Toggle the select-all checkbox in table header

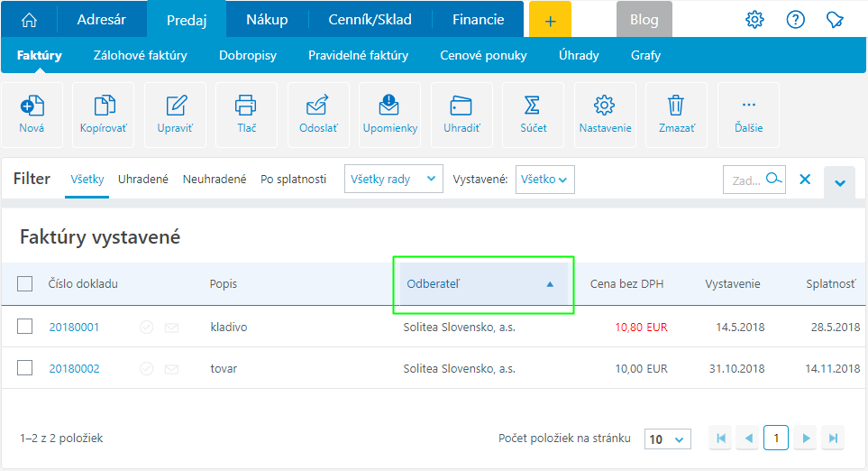[25, 284]
